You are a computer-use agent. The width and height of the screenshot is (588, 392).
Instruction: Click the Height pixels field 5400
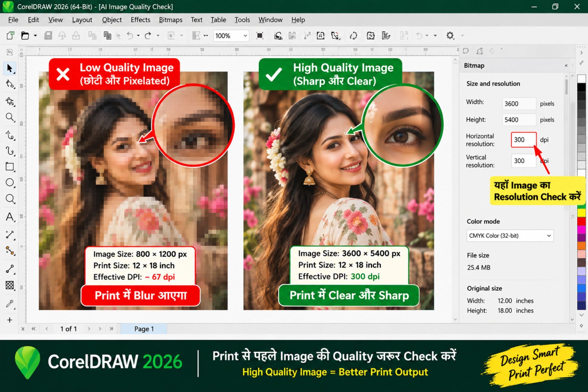click(x=519, y=119)
